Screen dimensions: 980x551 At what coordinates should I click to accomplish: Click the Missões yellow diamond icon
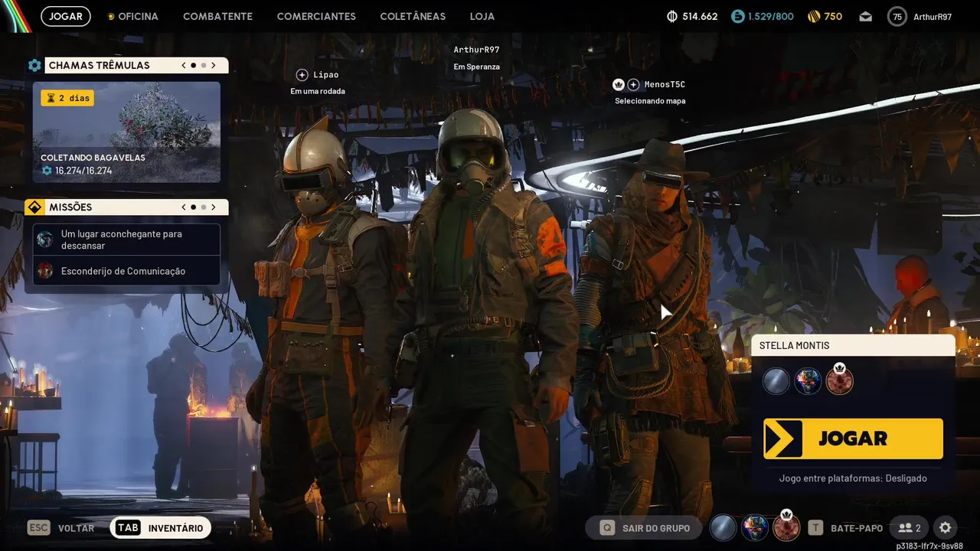(34, 207)
